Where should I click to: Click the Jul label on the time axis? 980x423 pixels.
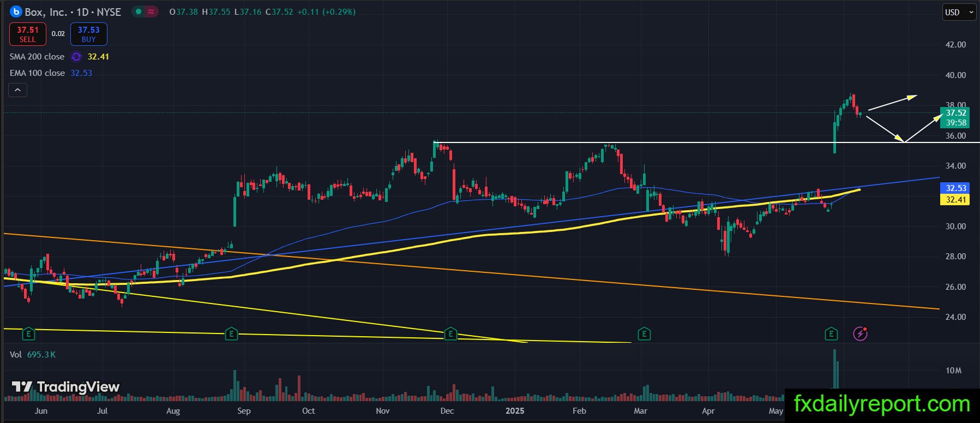[x=102, y=411]
